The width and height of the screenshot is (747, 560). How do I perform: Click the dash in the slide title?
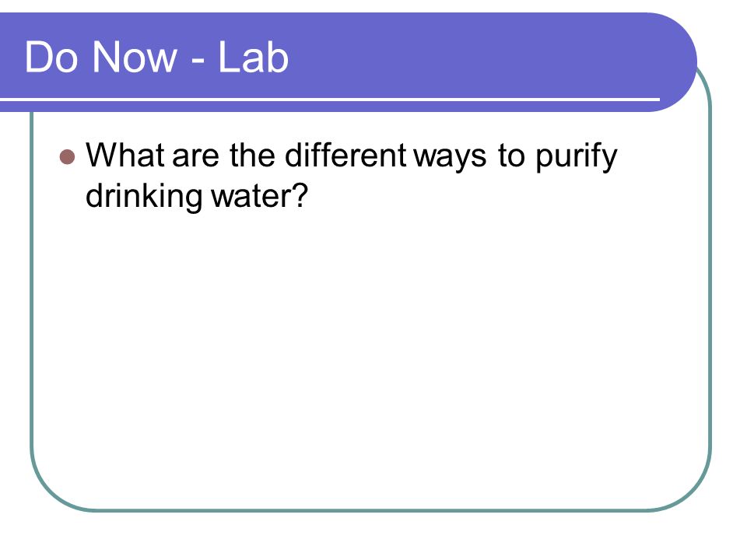tap(198, 61)
